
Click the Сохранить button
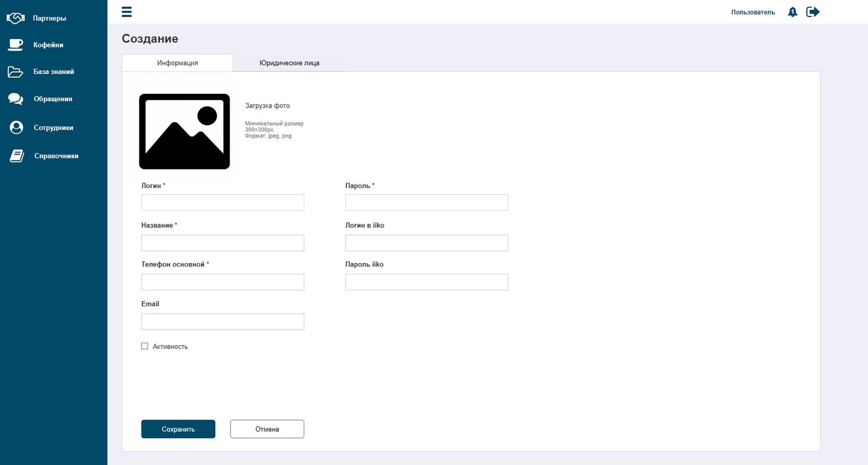[178, 429]
